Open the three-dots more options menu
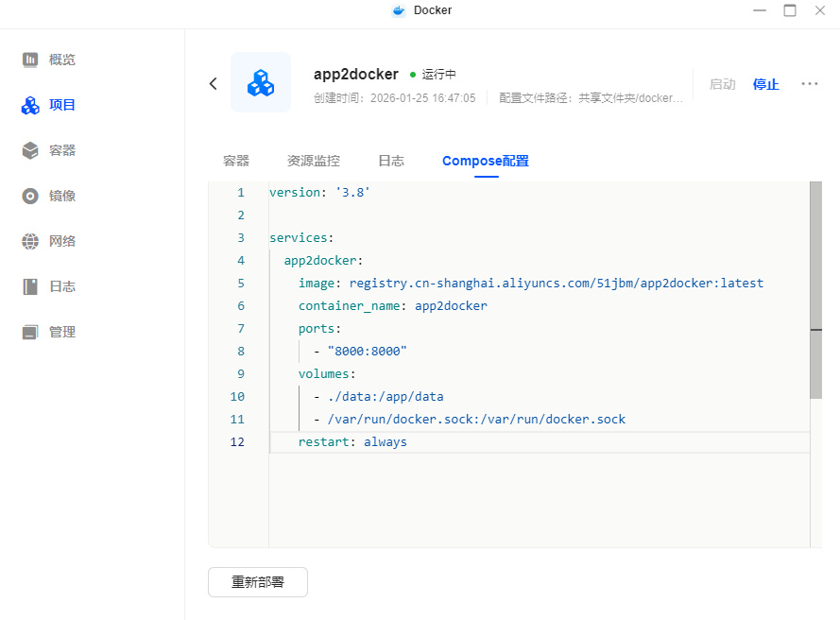 [x=810, y=83]
